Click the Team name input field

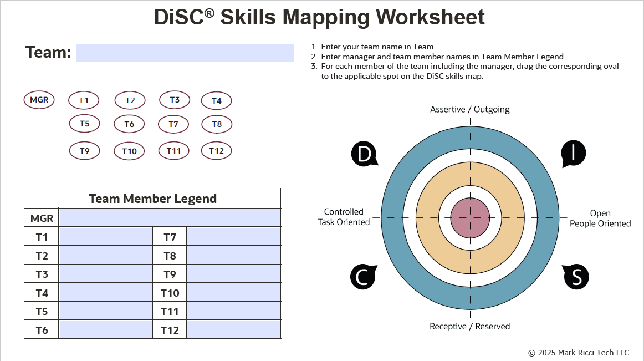point(185,53)
